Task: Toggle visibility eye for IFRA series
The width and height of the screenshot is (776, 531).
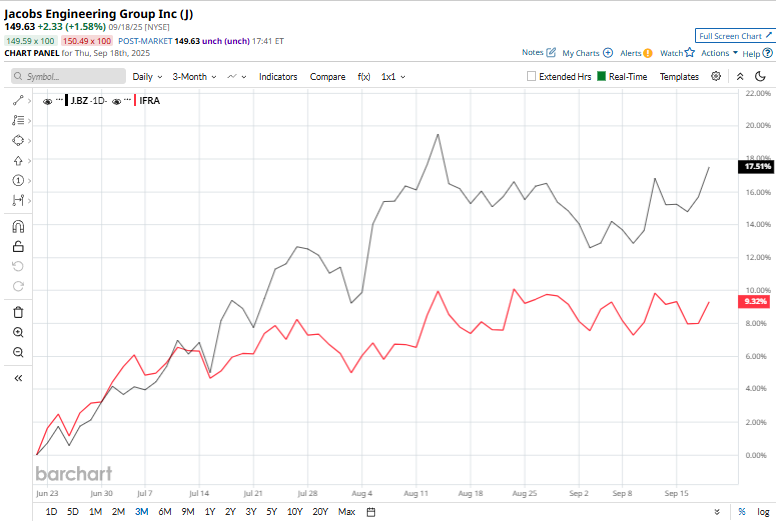Action: pos(116,101)
